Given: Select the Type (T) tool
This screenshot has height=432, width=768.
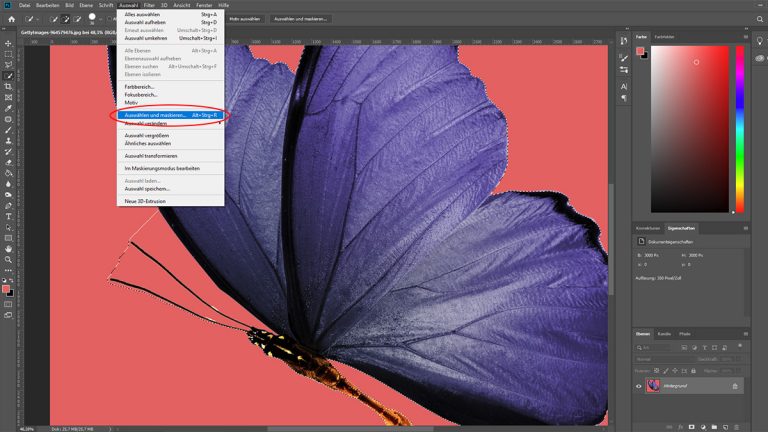Looking at the screenshot, I should (8, 215).
